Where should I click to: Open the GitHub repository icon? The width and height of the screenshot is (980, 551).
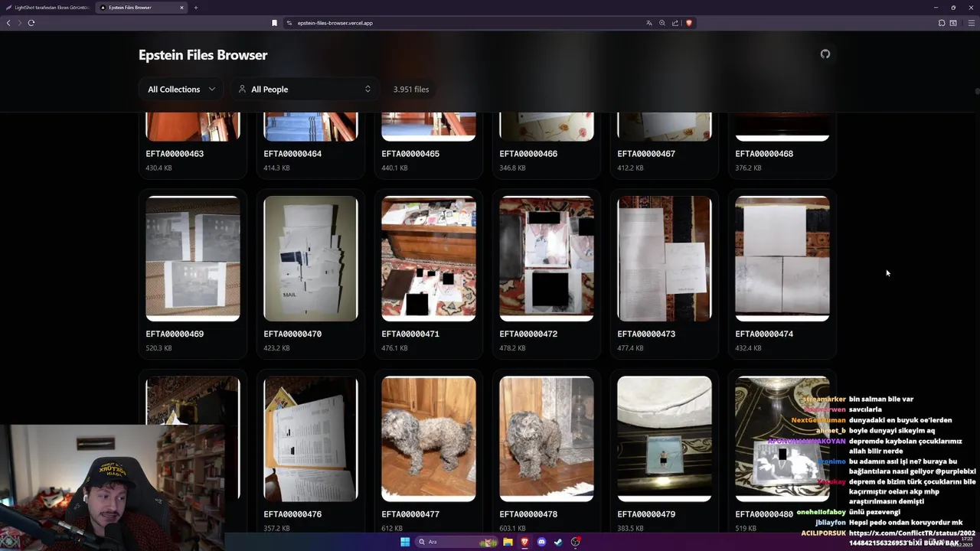825,54
